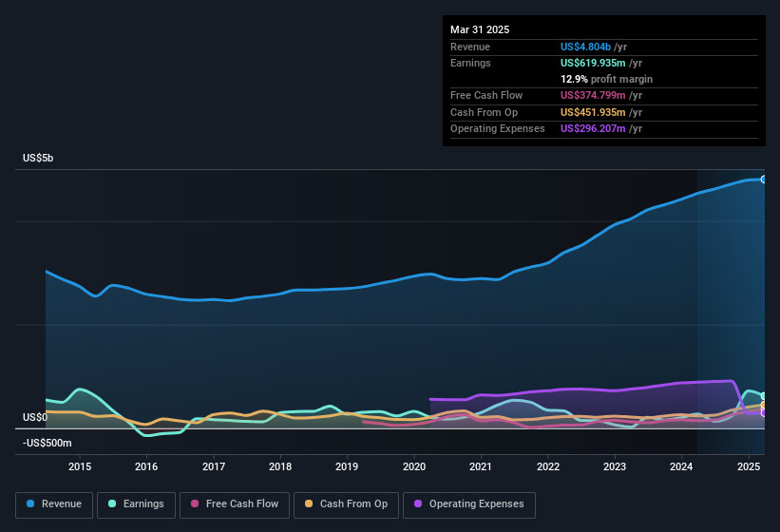This screenshot has height=532, width=780.
Task: Click the Cash From Op endpoint marker
Action: pyautogui.click(x=764, y=406)
